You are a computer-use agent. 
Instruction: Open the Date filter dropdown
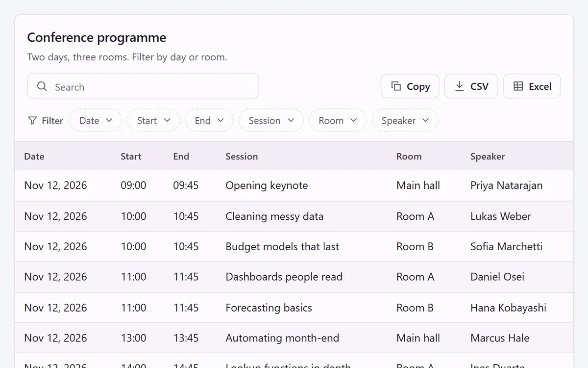click(x=96, y=120)
